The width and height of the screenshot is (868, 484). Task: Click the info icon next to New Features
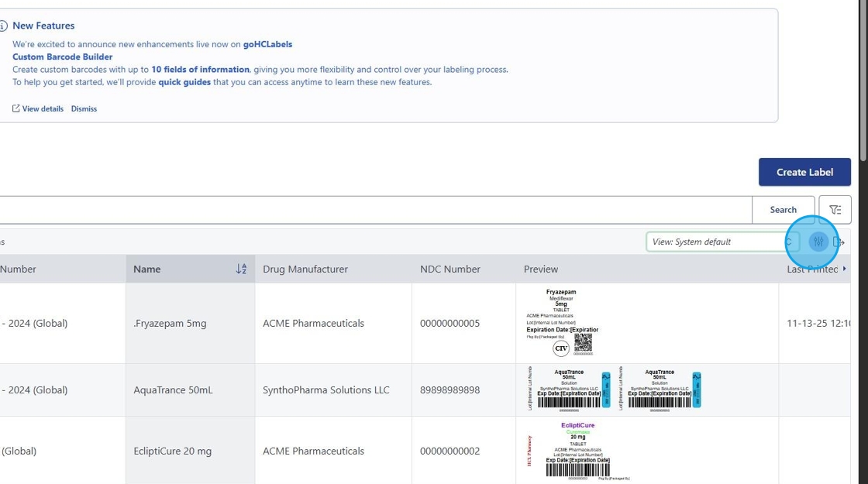pos(3,26)
